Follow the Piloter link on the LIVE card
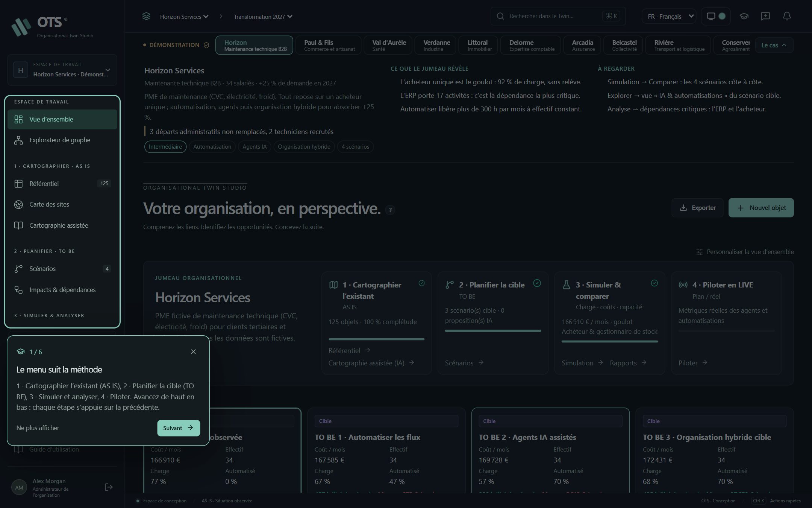This screenshot has width=812, height=508. click(693, 363)
